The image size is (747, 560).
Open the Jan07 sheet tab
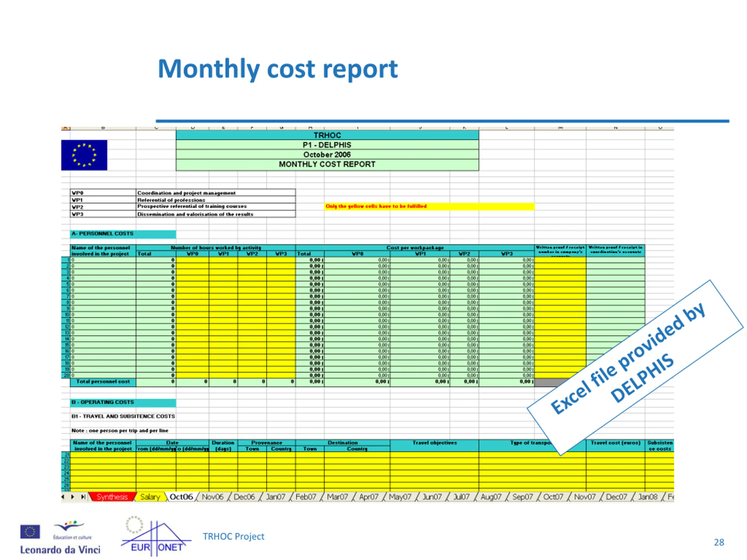[x=275, y=497]
